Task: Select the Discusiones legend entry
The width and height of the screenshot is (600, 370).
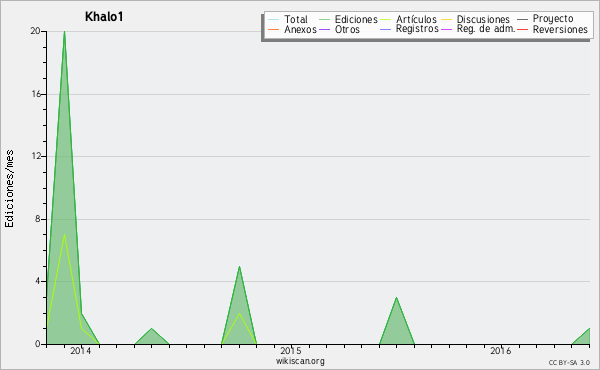Action: pyautogui.click(x=483, y=19)
